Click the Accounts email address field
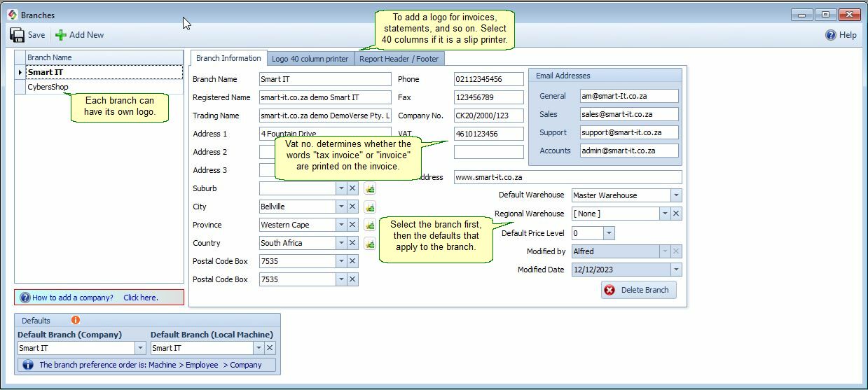Viewport: 868px width, 390px height. (x=629, y=151)
